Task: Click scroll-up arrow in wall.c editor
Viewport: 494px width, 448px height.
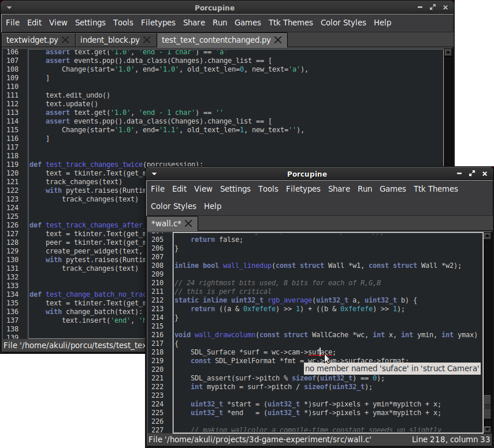Action: [x=488, y=236]
